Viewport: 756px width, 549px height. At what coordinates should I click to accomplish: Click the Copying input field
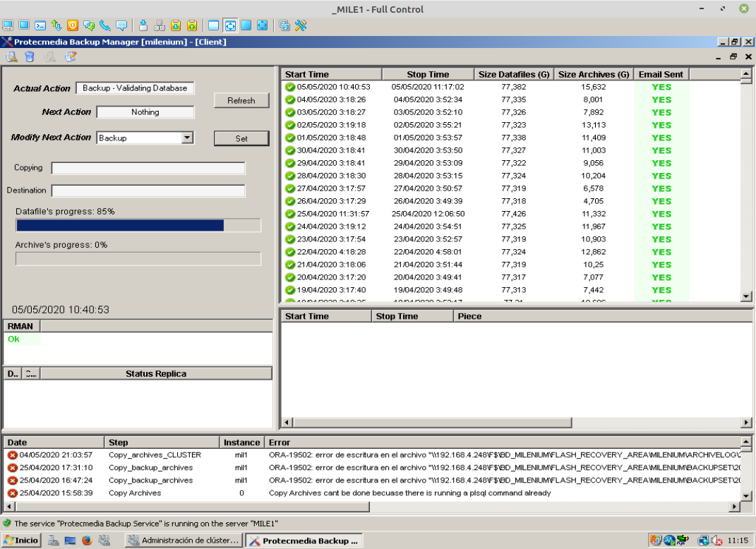coord(148,168)
